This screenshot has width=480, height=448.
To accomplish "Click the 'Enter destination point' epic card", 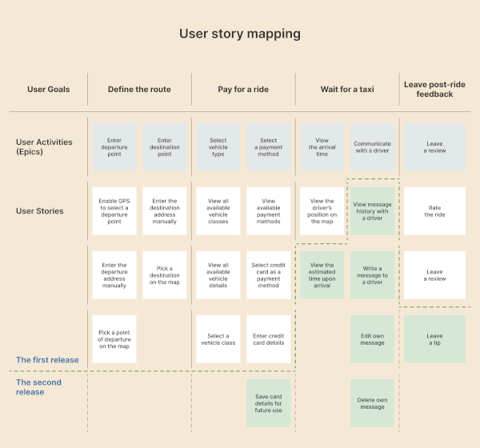I will click(x=165, y=147).
